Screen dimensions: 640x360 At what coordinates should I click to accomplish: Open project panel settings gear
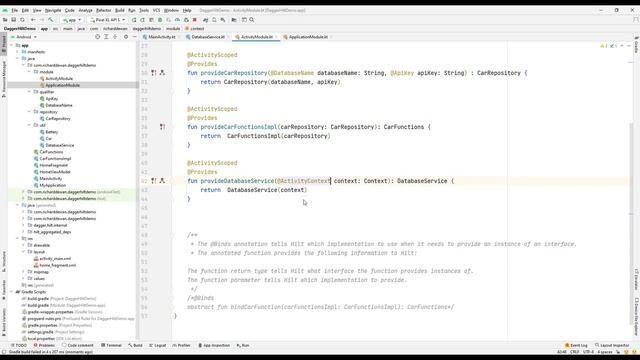(126, 37)
